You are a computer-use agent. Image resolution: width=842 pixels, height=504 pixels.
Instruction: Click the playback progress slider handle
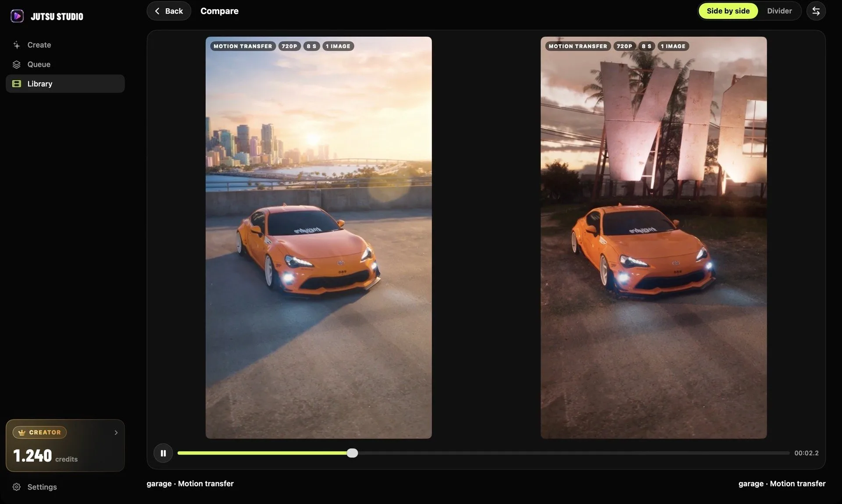click(x=352, y=453)
